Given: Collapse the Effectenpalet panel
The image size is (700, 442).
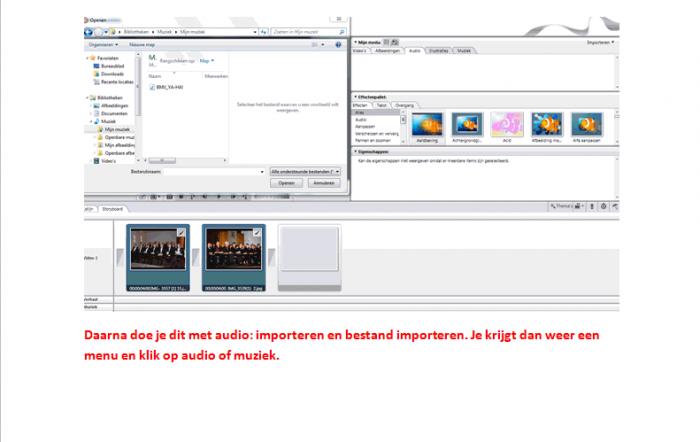Looking at the screenshot, I should coord(356,97).
